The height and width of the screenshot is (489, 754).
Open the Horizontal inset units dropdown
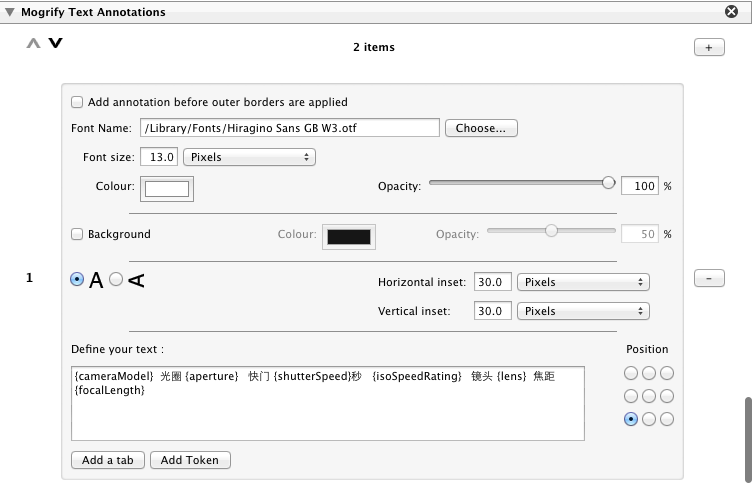point(584,282)
